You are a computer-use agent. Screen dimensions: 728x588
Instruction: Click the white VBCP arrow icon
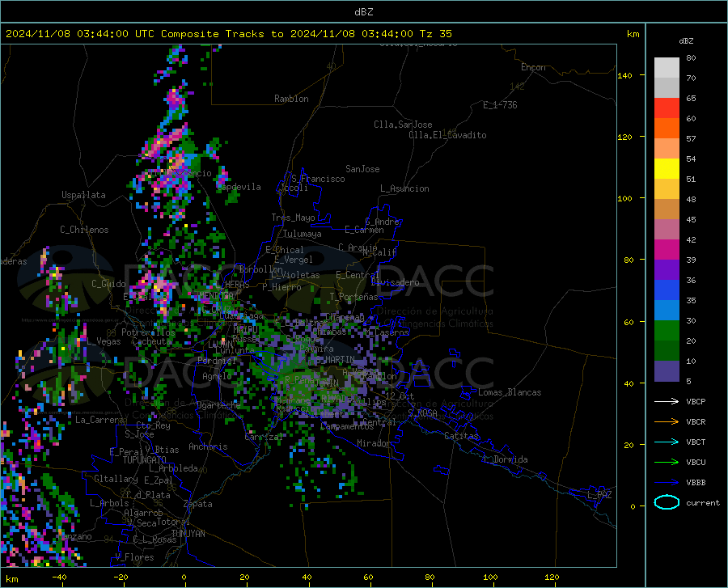point(667,401)
